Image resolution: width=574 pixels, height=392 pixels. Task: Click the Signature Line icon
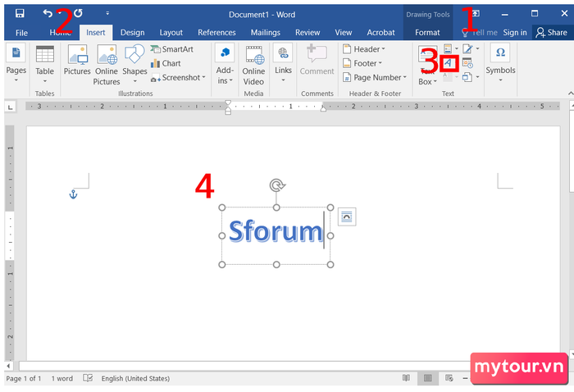pyautogui.click(x=467, y=48)
